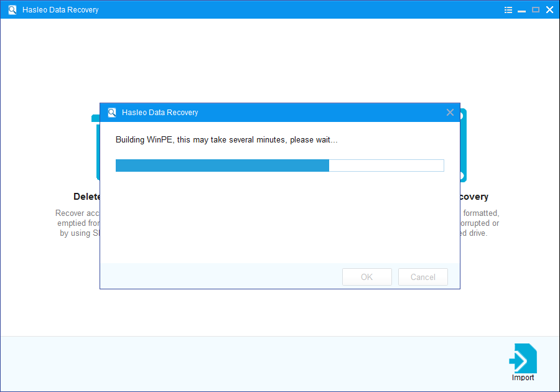Click the dialog title 'Hasleo Data Recovery'
The height and width of the screenshot is (392, 560).
pos(160,113)
